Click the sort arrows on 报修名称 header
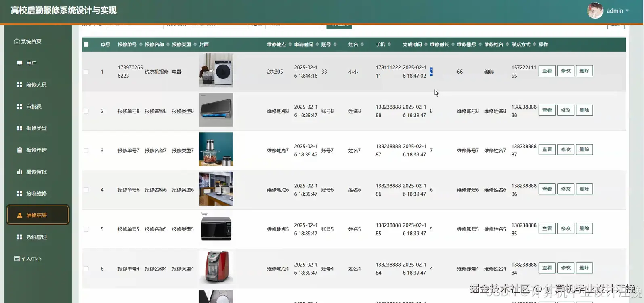The height and width of the screenshot is (303, 644). 168,44
